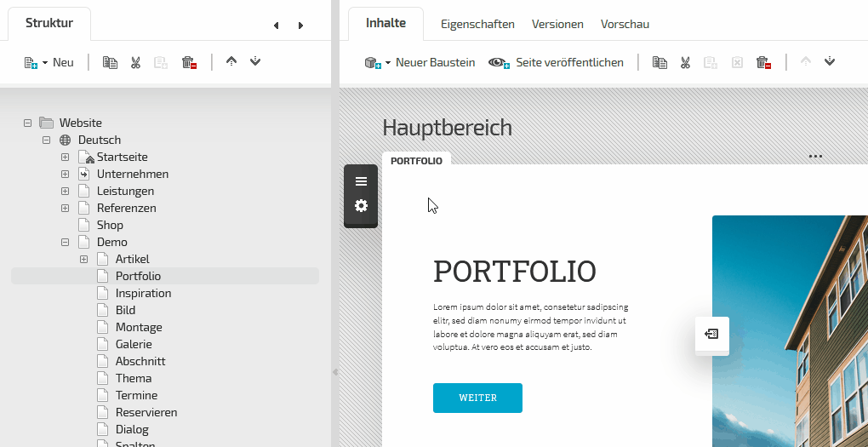The height and width of the screenshot is (447, 868).
Task: Click the insert icon beside the building image
Action: (711, 335)
